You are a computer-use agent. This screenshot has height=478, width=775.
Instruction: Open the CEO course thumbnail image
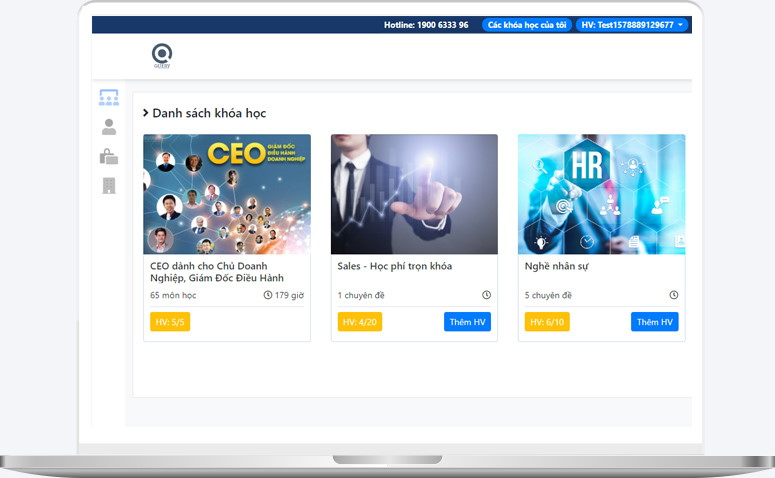coord(227,194)
